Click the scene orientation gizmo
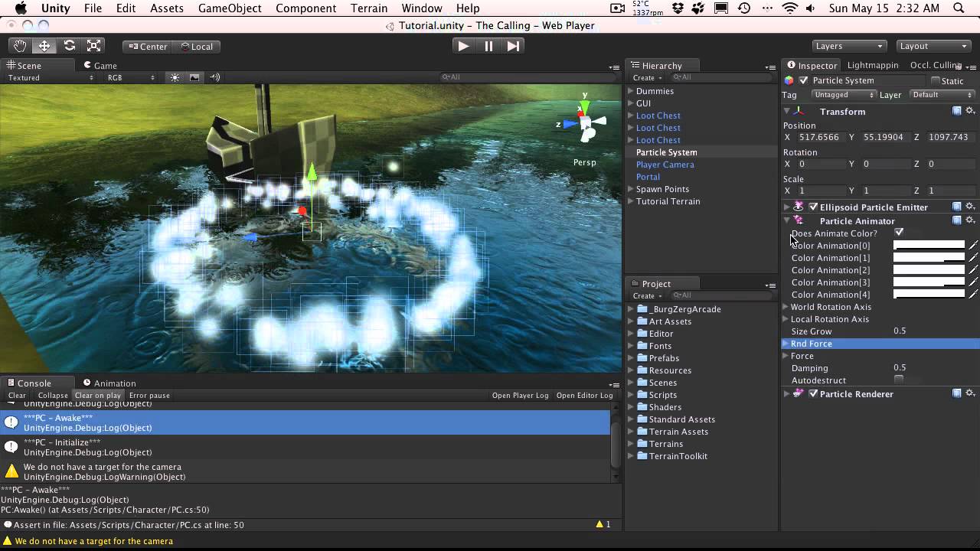 click(x=585, y=122)
